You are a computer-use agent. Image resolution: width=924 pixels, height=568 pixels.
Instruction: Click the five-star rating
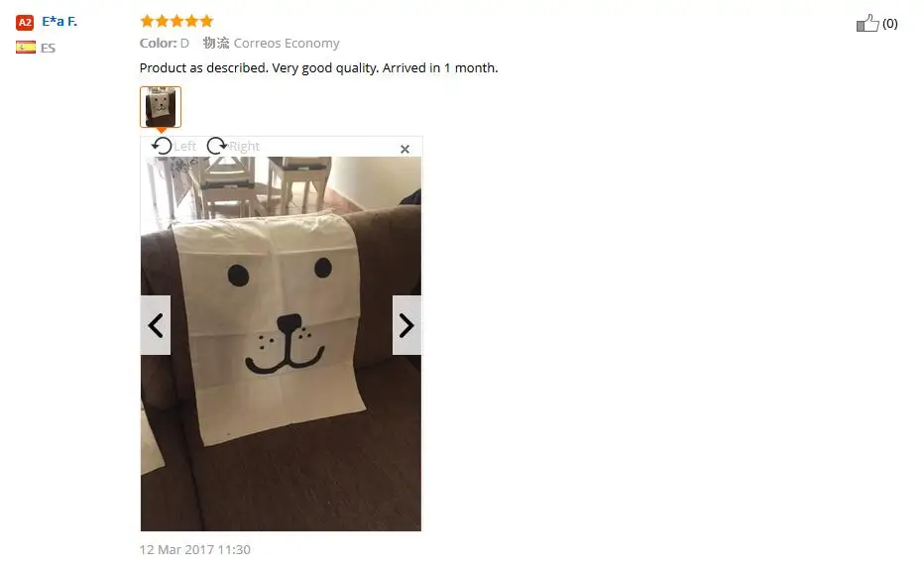tap(176, 21)
